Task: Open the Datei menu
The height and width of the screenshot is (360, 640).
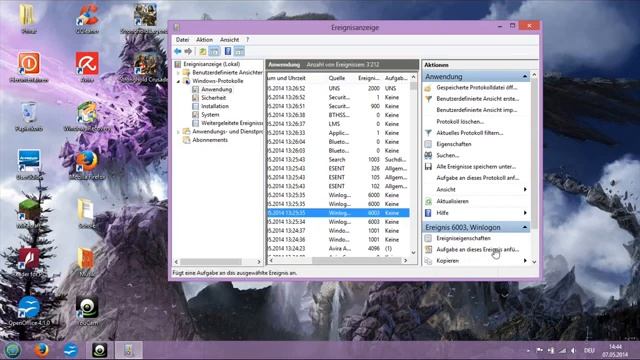Action: click(x=182, y=40)
